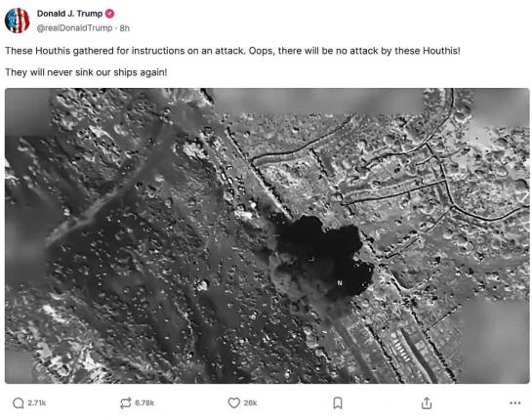
Task: Click the N marker in the video
Action: tap(340, 283)
